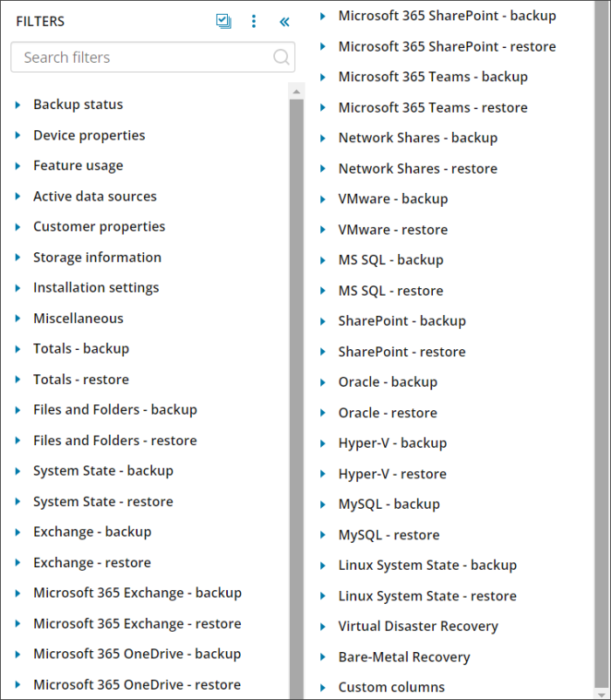
Task: Expand the Device properties filter arrow
Action: 18,135
